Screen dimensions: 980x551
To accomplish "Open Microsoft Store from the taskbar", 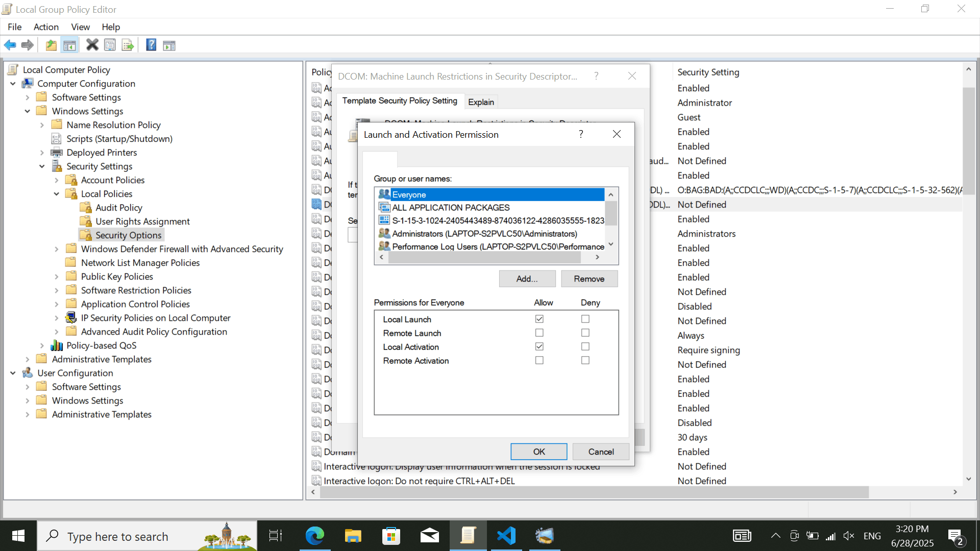I will click(x=391, y=536).
